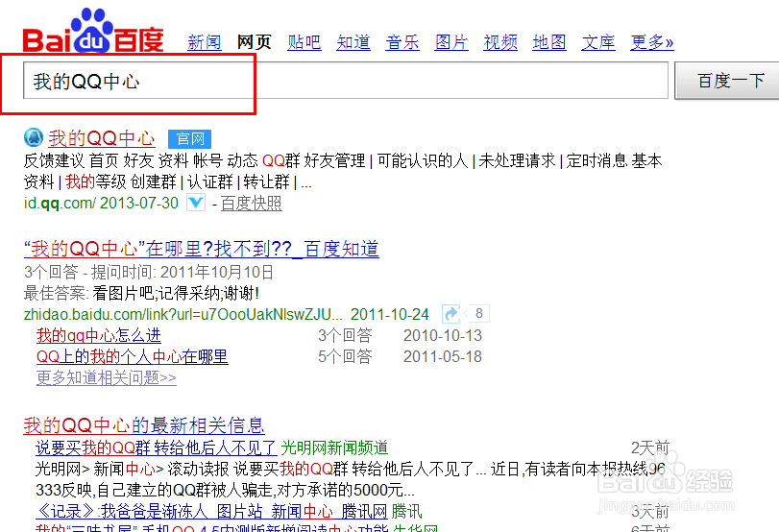Open the 我的qq中心怎么进 link
The width and height of the screenshot is (779, 532).
click(x=98, y=336)
